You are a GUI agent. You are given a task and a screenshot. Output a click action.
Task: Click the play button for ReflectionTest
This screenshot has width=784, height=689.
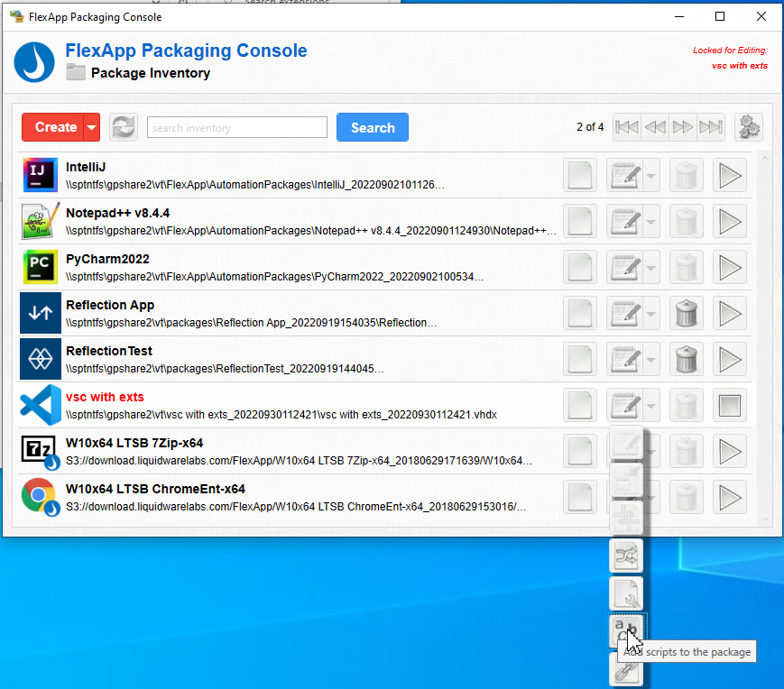(x=730, y=359)
